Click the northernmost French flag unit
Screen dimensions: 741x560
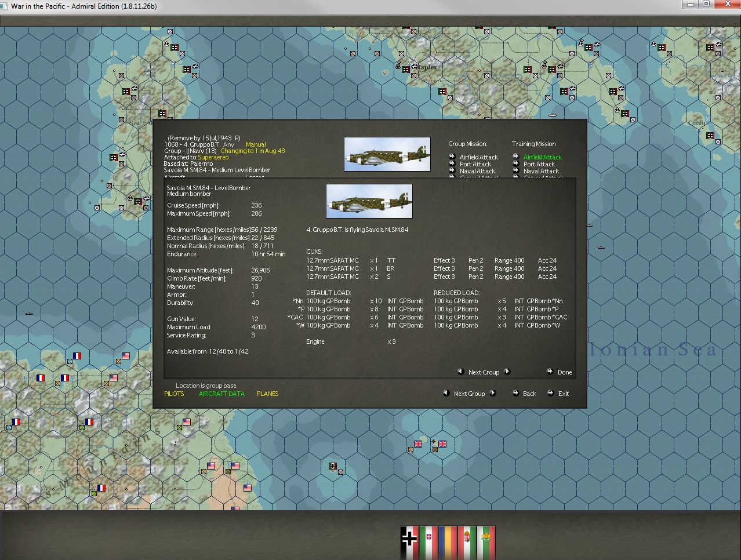[x=77, y=356]
